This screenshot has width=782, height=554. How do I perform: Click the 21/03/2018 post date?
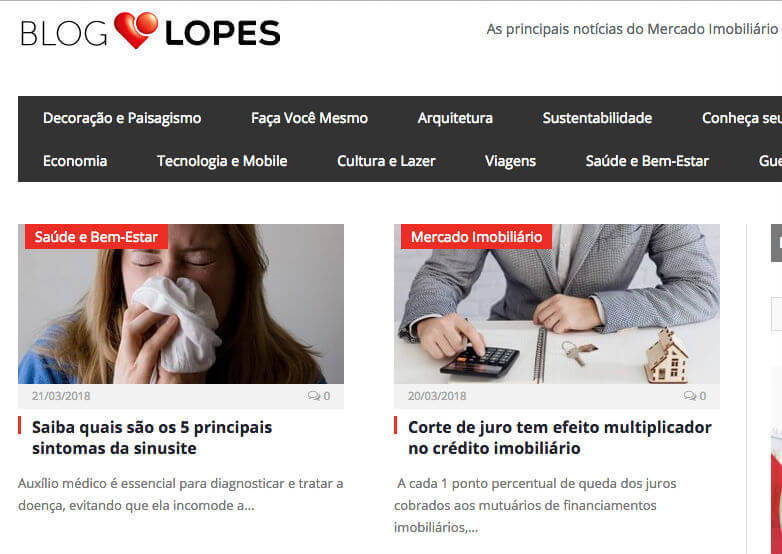(61, 396)
